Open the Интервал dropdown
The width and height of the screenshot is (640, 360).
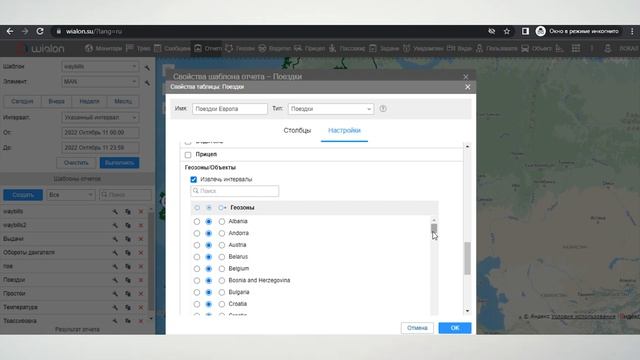[x=100, y=118]
